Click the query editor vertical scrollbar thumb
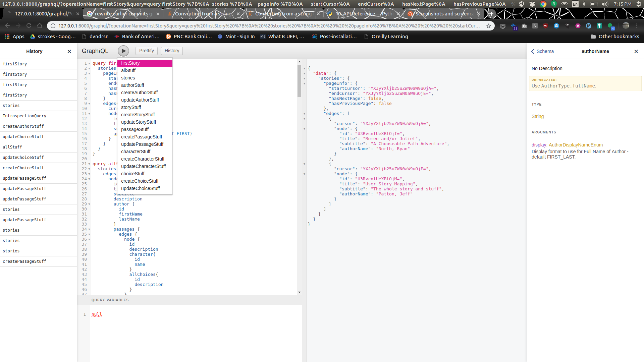Screen dimensions: 644x362 click(x=299, y=80)
